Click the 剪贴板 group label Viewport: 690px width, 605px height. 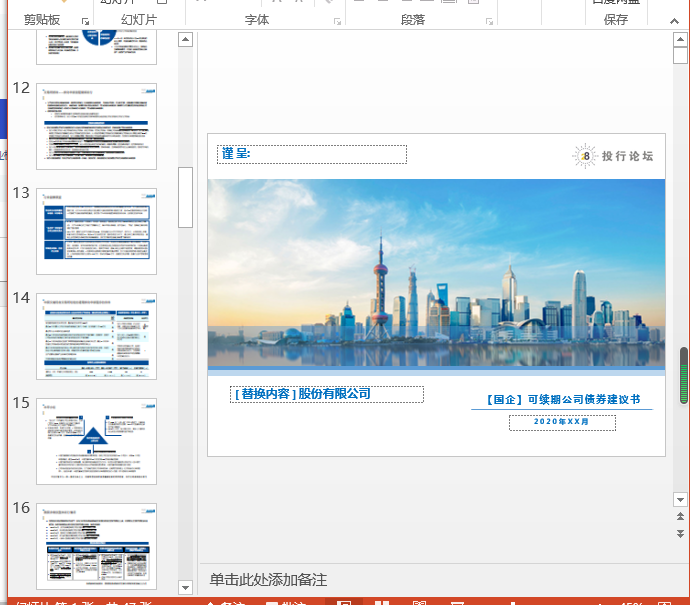coord(42,20)
